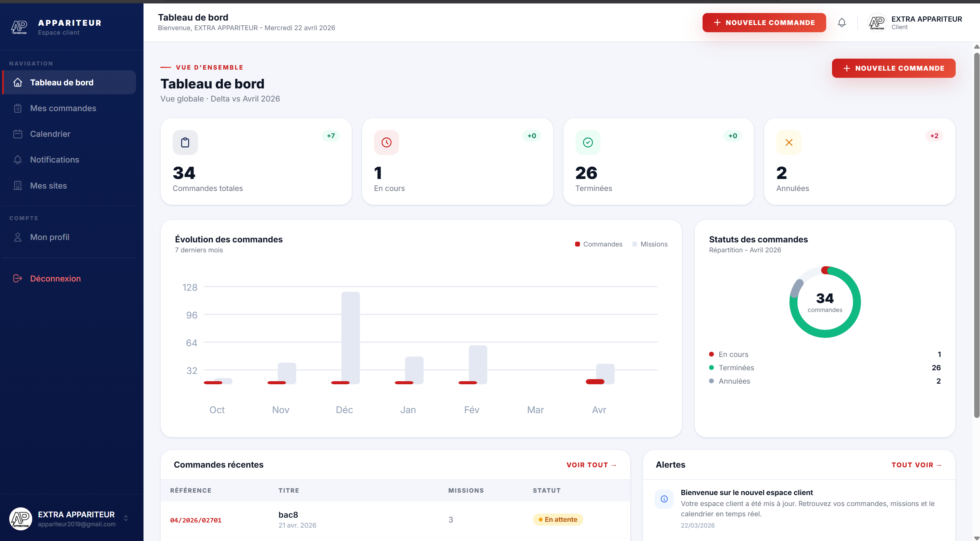Viewport: 980px width, 541px height.
Task: Click the info icon on welcome alert
Action: tap(664, 499)
